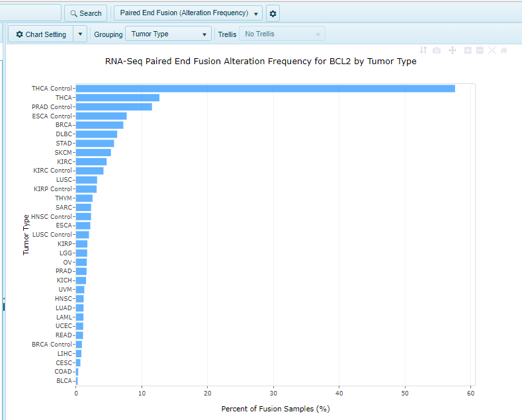The width and height of the screenshot is (522, 420).
Task: Click the autoscale chart icon
Action: tap(492, 50)
